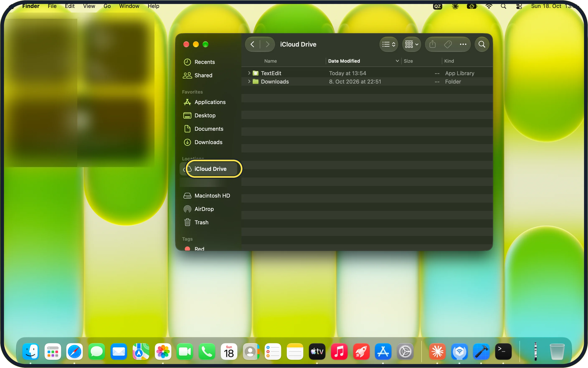Sort by the Name column header
This screenshot has width=588, height=368.
271,61
